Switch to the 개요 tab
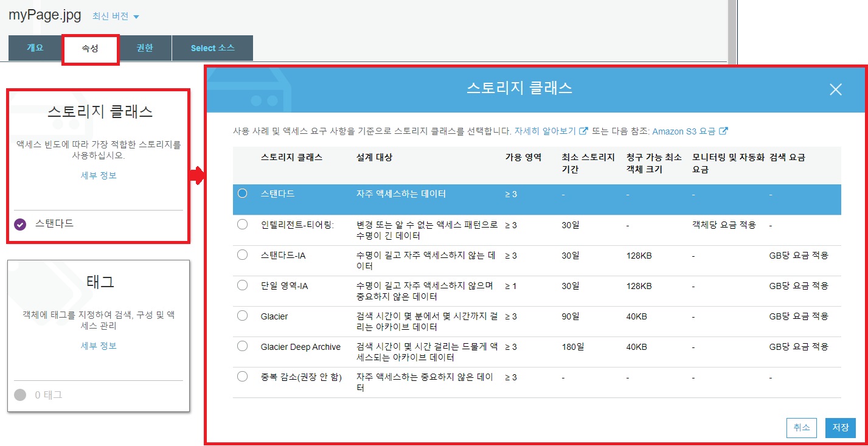The height and width of the screenshot is (446, 868). click(34, 47)
